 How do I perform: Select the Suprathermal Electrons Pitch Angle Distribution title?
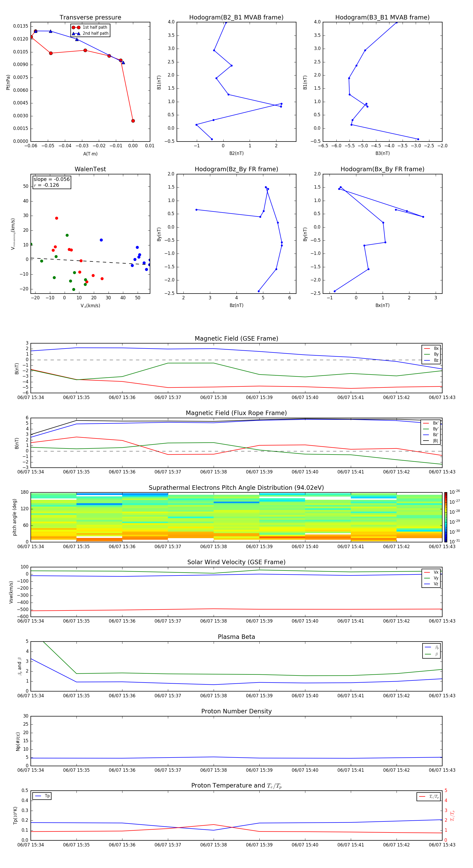[236, 488]
